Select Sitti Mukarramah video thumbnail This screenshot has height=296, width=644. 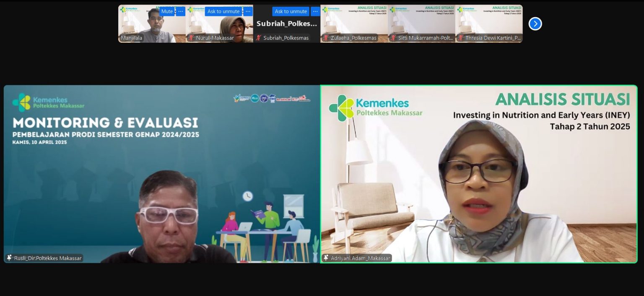pyautogui.click(x=421, y=23)
